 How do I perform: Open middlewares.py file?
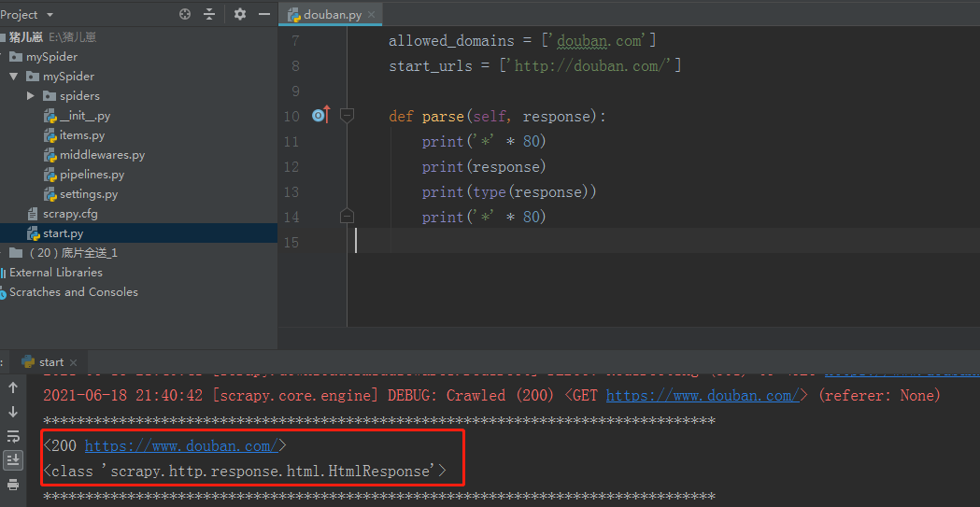pos(102,155)
